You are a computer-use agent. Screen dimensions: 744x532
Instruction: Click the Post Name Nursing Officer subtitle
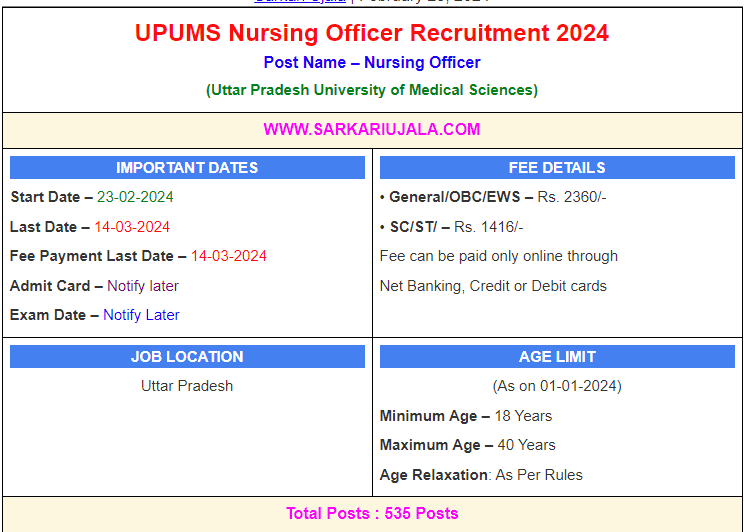[x=372, y=63]
